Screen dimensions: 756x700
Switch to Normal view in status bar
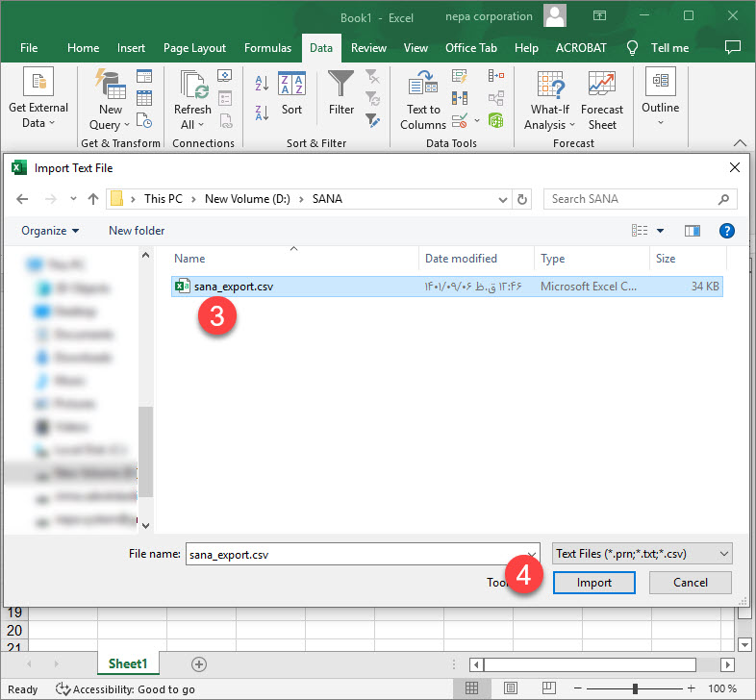471,688
